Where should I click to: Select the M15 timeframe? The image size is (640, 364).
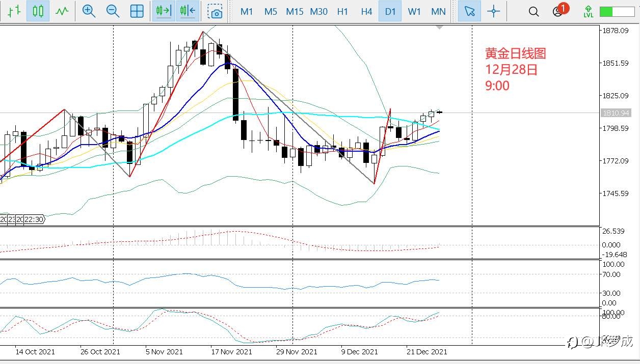tap(295, 11)
